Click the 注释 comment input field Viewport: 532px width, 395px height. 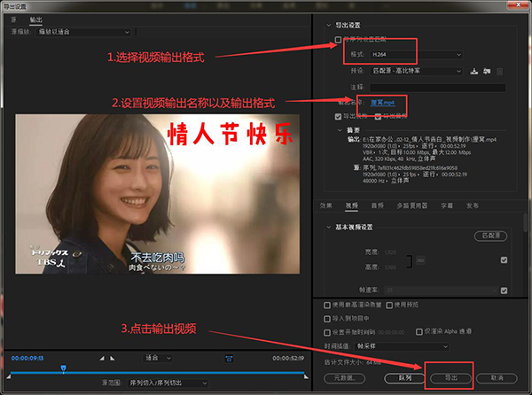[x=438, y=88]
